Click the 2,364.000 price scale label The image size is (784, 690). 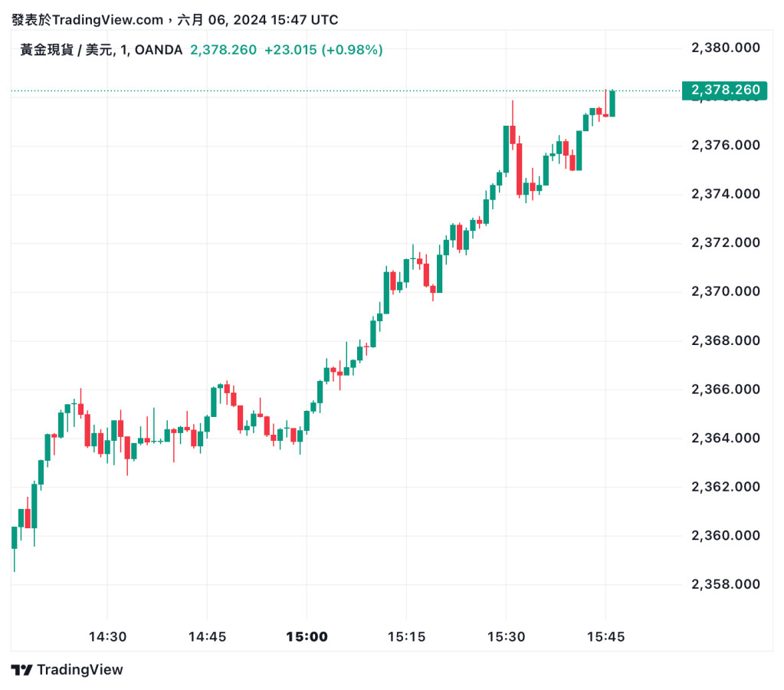tap(725, 438)
